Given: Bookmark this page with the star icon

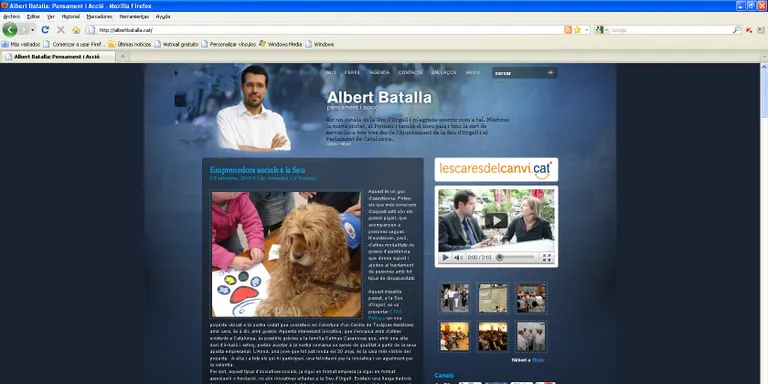Looking at the screenshot, I should [x=577, y=30].
